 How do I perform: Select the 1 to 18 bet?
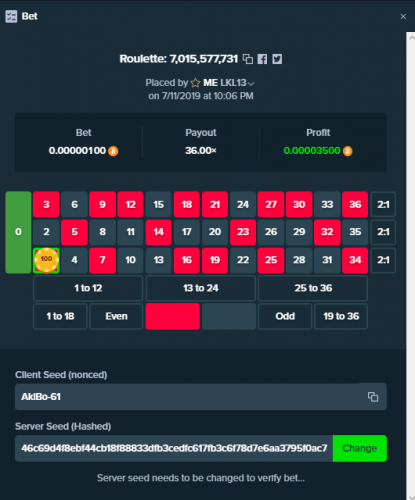click(x=60, y=316)
